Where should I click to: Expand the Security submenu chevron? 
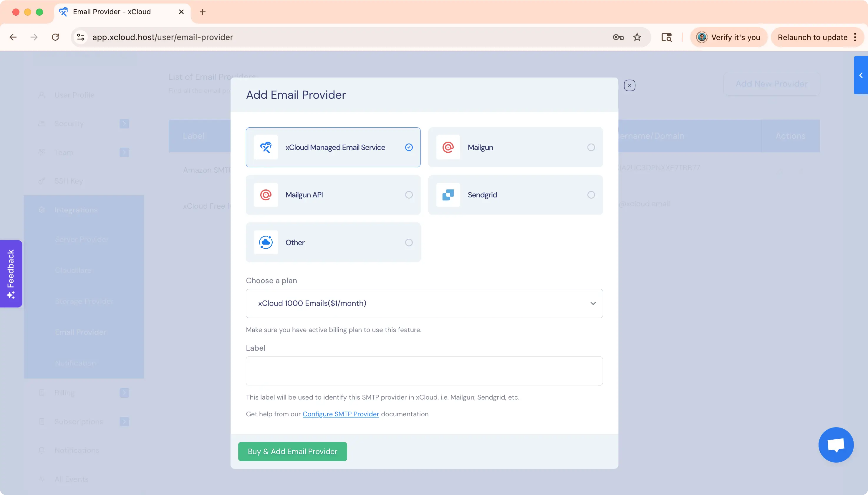124,124
